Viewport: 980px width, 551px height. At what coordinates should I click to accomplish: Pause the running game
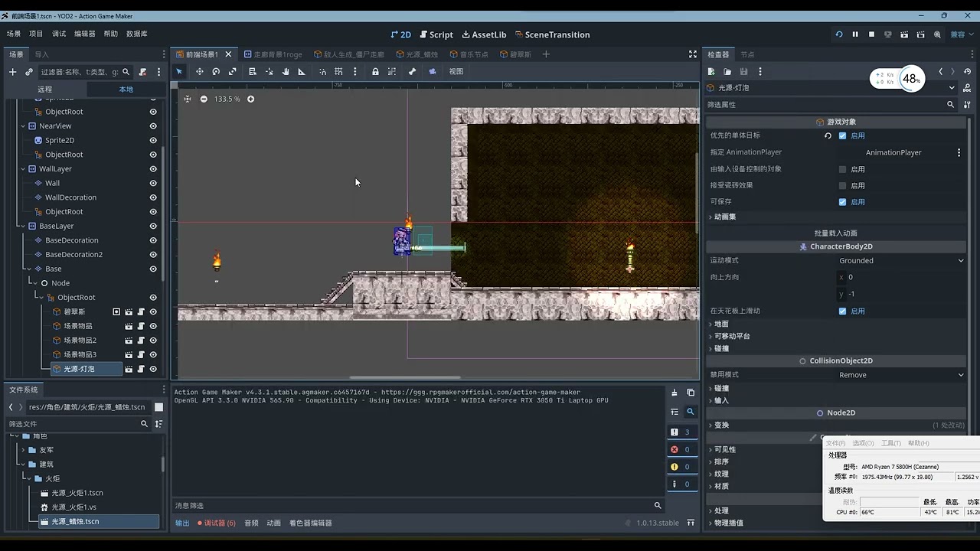855,34
